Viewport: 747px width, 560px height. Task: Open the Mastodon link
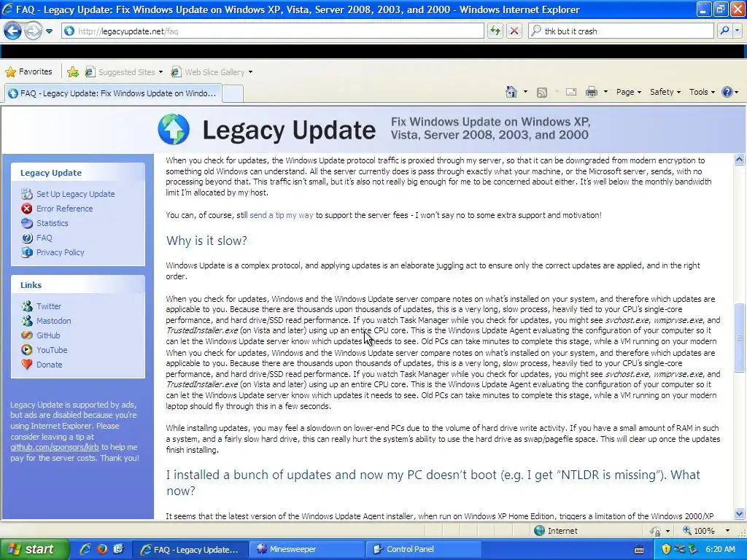tap(53, 321)
